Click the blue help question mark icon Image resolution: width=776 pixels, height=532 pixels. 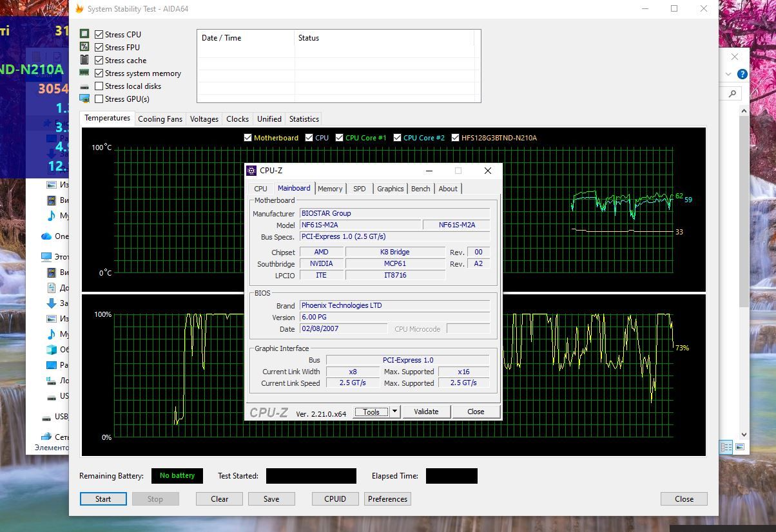[x=742, y=74]
